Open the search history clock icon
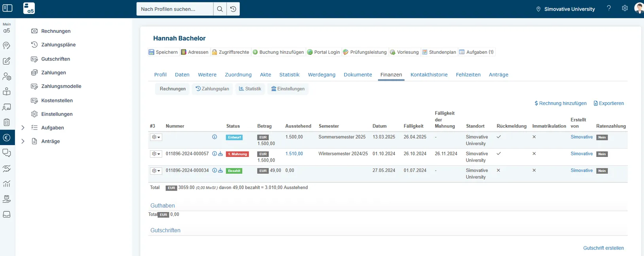This screenshot has height=256, width=644. [x=233, y=9]
